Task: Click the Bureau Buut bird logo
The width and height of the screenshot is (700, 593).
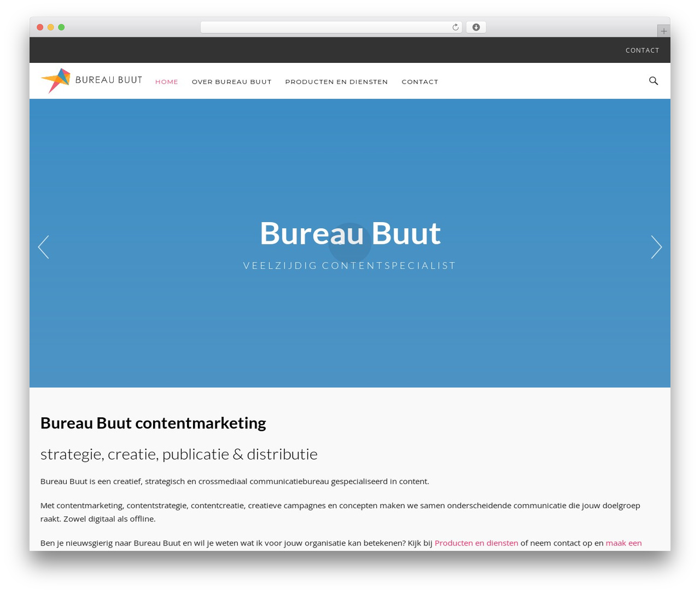Action: click(x=91, y=80)
